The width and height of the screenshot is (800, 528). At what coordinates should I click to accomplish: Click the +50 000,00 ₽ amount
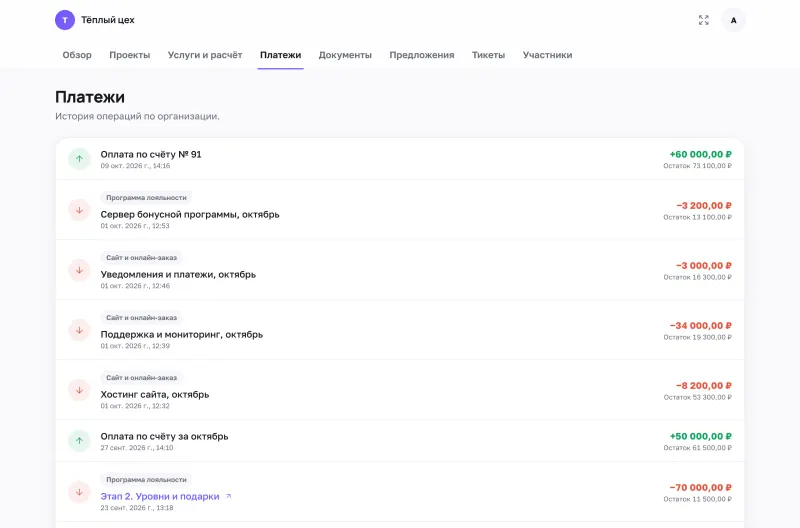coord(701,436)
